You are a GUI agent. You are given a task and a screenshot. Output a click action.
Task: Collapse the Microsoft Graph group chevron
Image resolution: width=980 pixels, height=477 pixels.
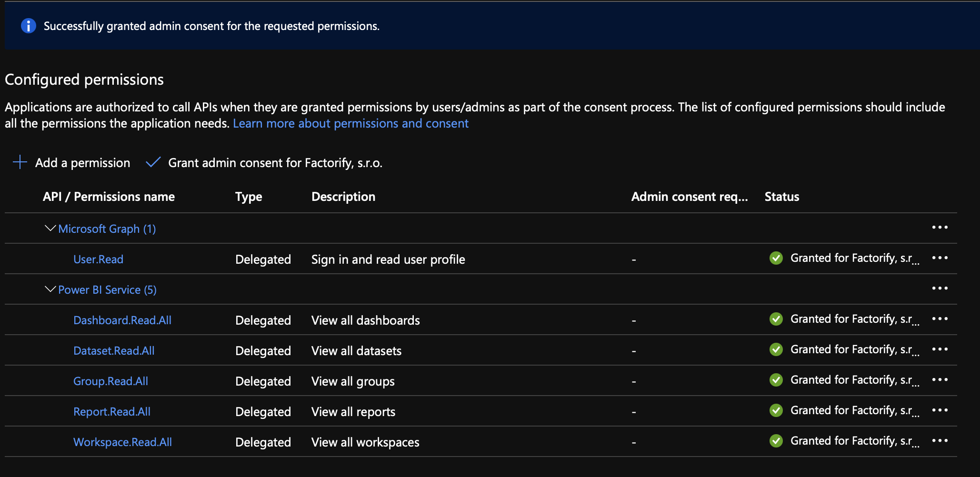pos(50,229)
